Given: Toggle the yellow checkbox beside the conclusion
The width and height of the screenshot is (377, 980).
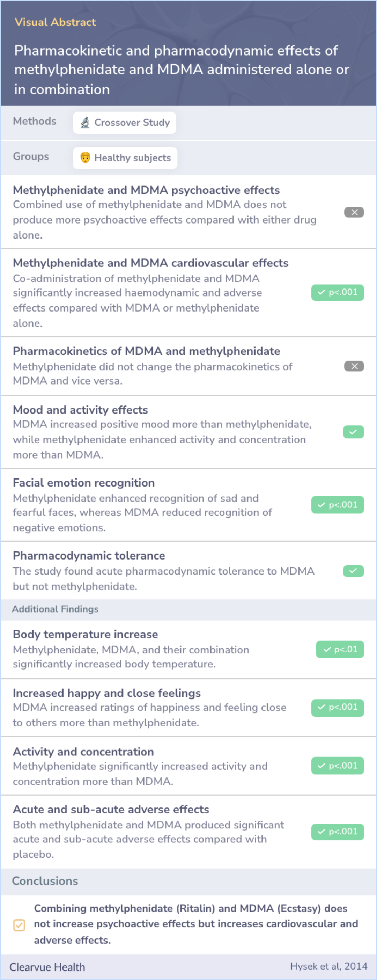Looking at the screenshot, I should (x=19, y=925).
